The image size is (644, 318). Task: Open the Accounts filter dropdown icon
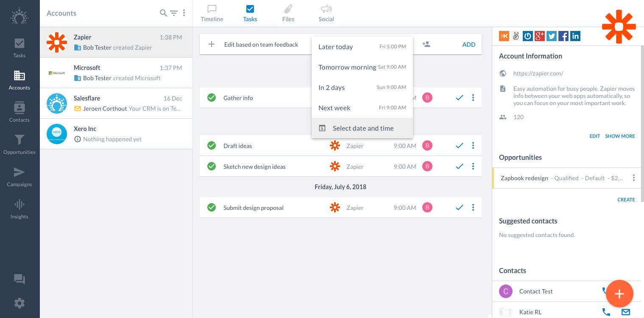click(x=174, y=13)
